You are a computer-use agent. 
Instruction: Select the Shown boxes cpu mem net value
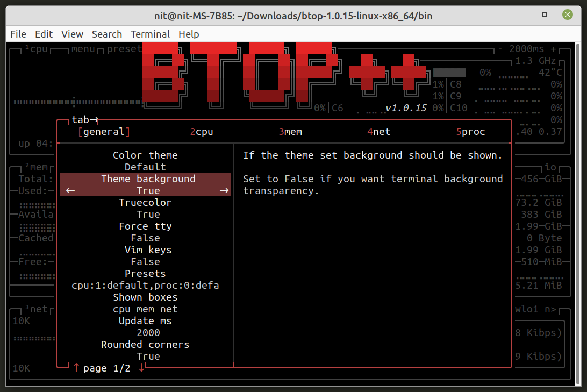pos(145,309)
